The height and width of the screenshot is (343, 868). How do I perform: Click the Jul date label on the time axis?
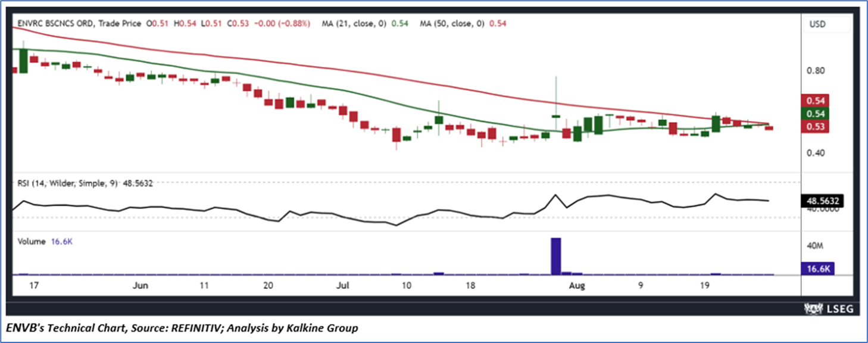click(x=344, y=286)
